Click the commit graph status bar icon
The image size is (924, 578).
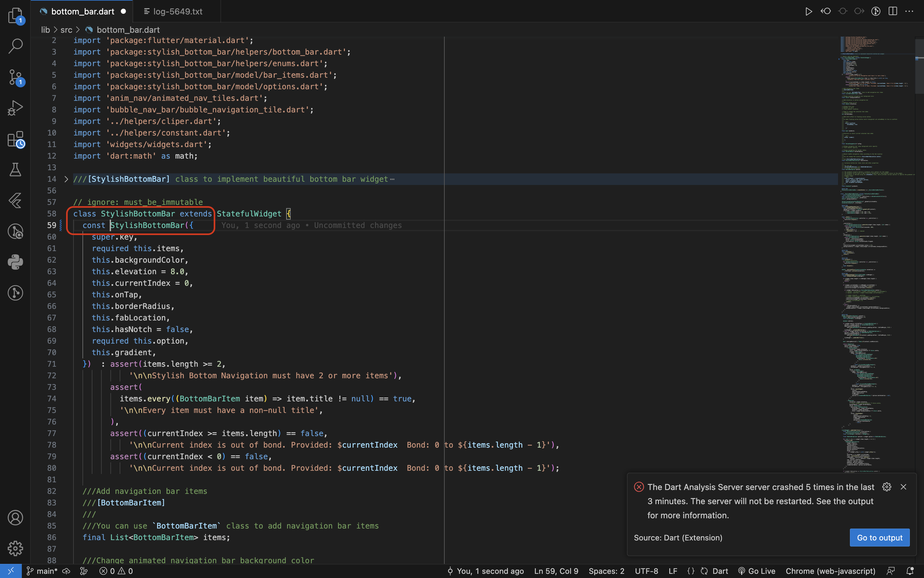click(x=84, y=571)
